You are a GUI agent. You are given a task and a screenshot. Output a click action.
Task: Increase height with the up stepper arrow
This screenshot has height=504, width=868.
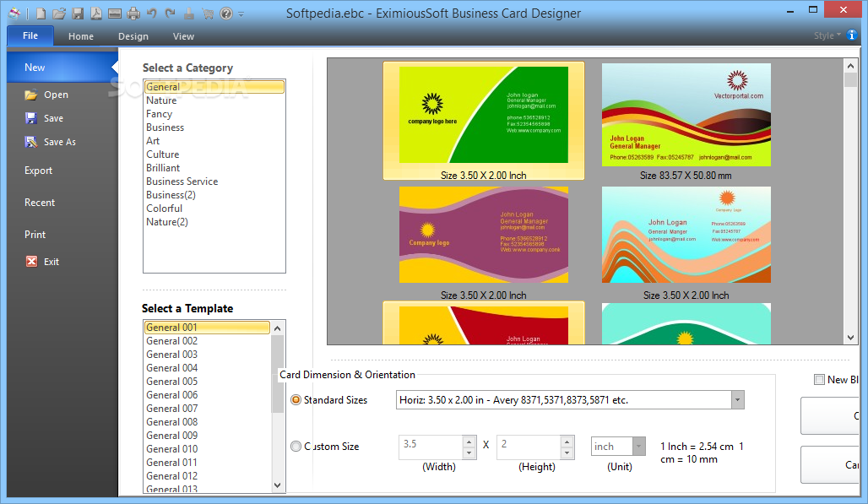[x=567, y=442]
